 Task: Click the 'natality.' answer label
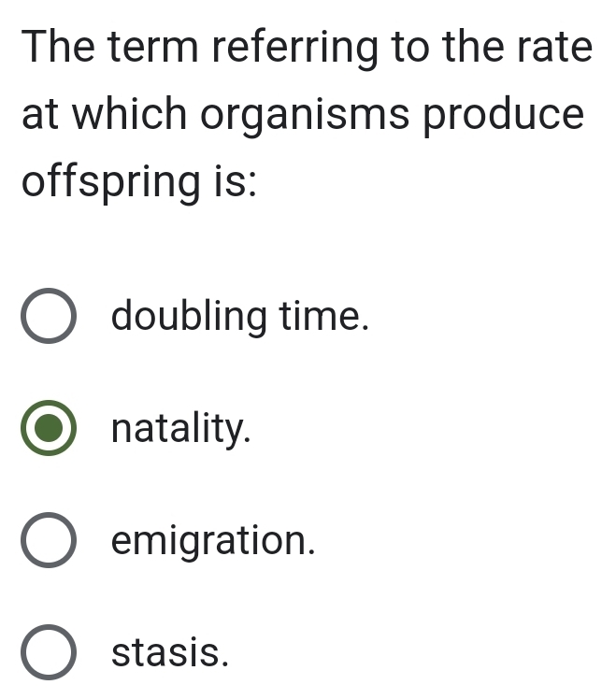181,429
